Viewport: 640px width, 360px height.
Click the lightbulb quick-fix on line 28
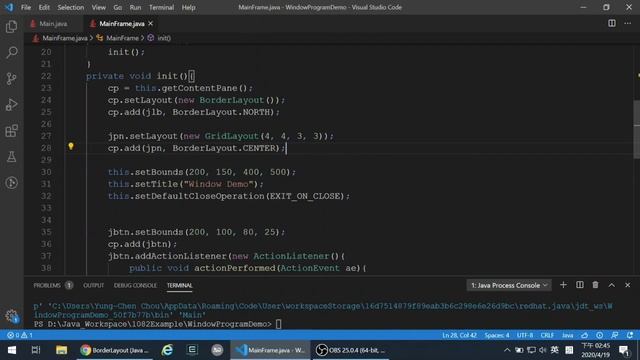click(x=71, y=146)
